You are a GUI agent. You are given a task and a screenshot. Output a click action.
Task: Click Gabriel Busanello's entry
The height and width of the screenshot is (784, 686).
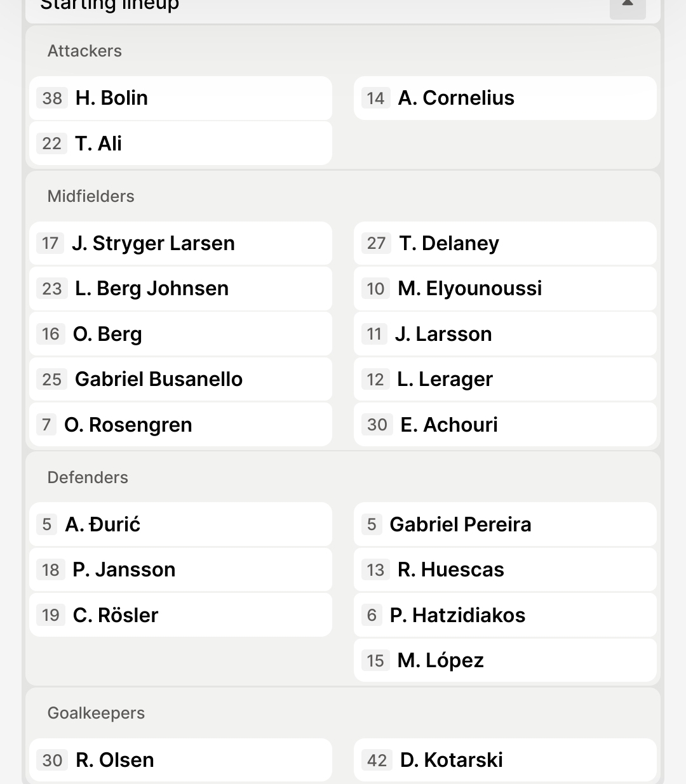[x=180, y=380]
